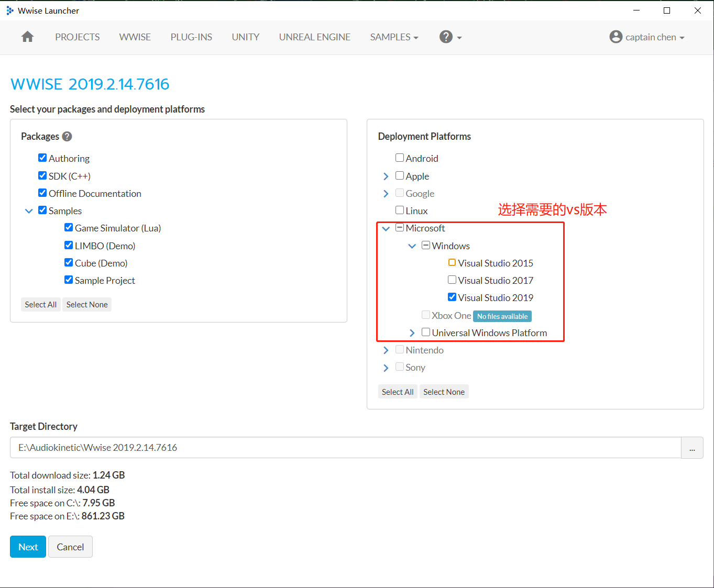The image size is (714, 588).
Task: Click the 'No files available' badge
Action: [x=502, y=316]
